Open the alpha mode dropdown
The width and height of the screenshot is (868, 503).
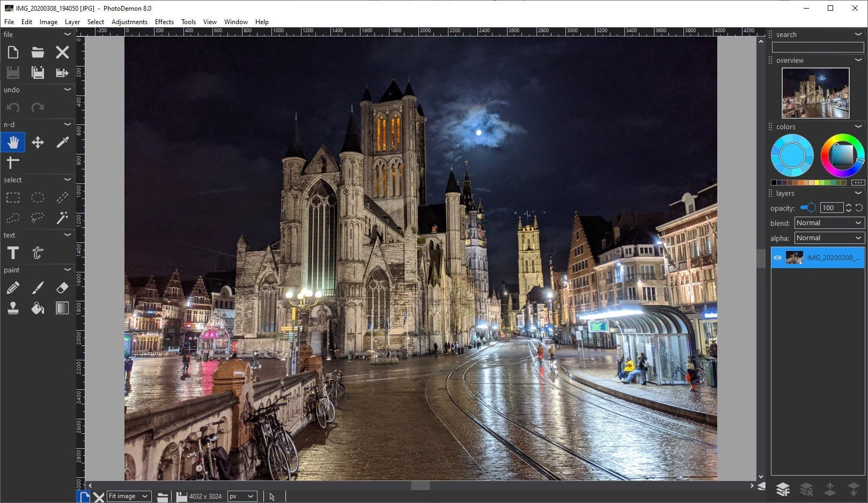(829, 238)
